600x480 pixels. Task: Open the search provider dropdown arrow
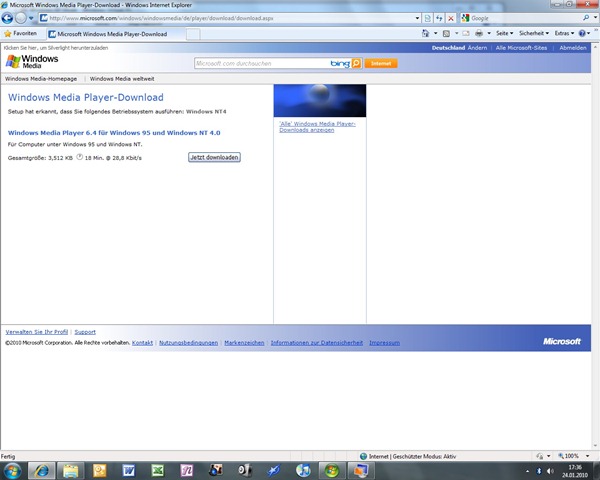pos(595,18)
